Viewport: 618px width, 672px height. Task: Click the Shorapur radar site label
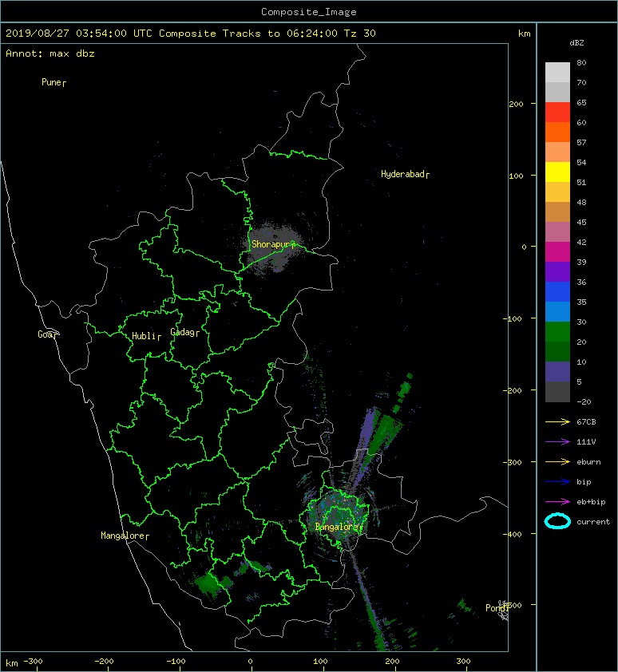pyautogui.click(x=273, y=244)
